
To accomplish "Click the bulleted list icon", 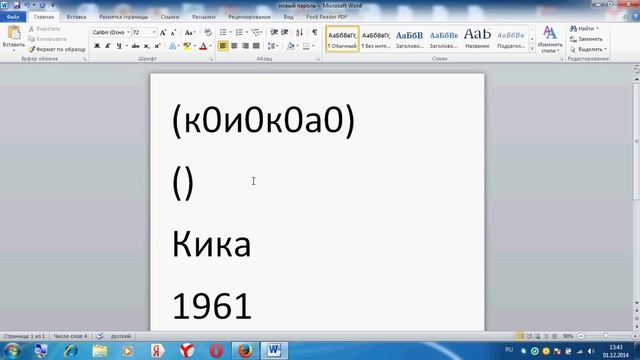I will [x=223, y=32].
